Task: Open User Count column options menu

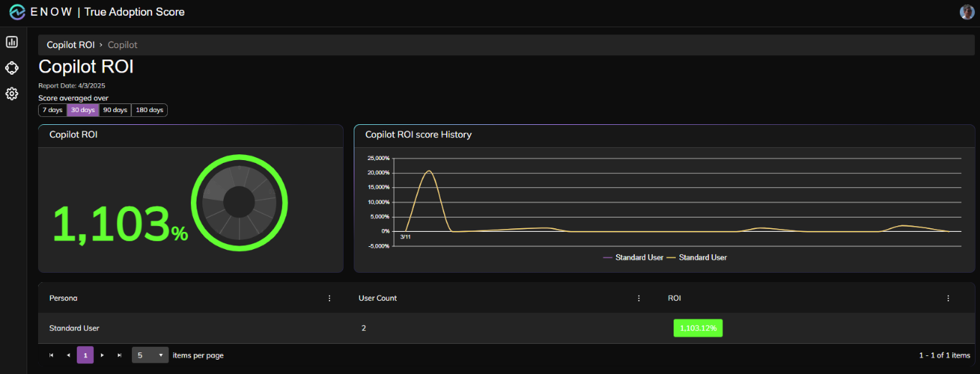Action: [x=639, y=298]
